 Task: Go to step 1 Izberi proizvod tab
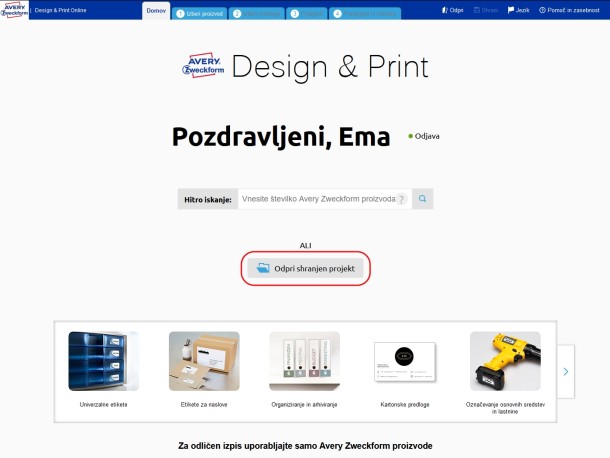coord(200,14)
